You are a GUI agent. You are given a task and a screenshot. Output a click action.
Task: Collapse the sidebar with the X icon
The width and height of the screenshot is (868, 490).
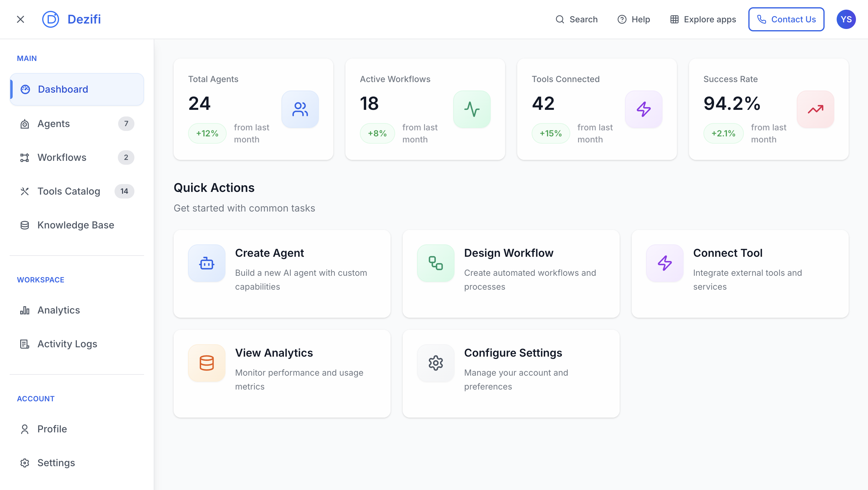click(20, 19)
